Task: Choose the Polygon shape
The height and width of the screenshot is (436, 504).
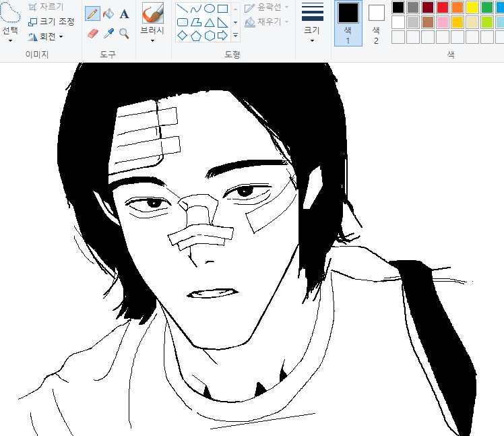Action: click(196, 22)
